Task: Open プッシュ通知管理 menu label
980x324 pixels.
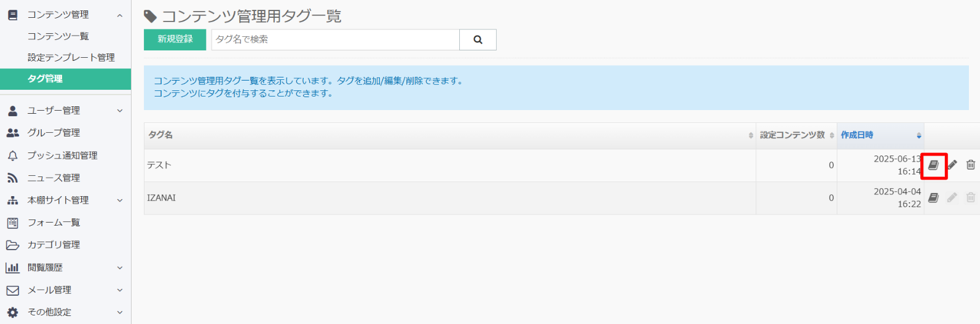Action: 63,156
